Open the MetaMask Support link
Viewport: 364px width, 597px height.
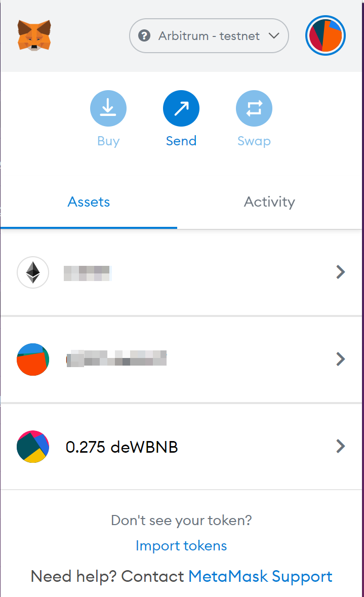pos(260,576)
